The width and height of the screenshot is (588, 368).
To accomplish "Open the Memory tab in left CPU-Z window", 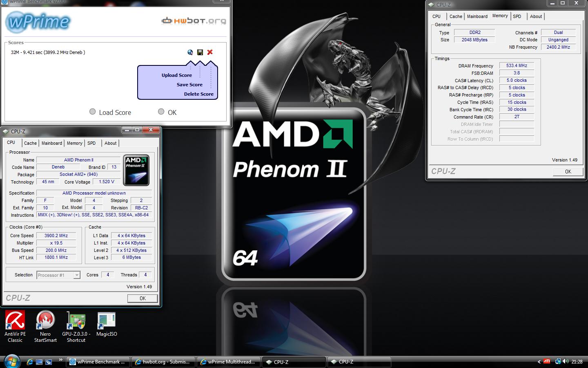I will tap(75, 143).
